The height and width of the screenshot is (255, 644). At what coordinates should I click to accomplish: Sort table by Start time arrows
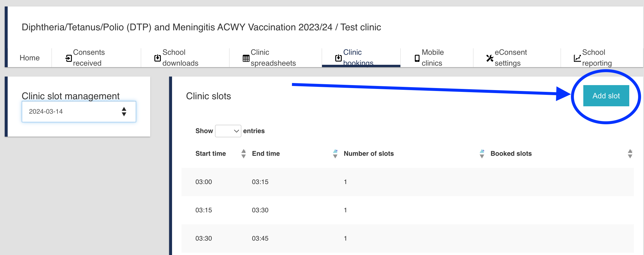coord(244,154)
